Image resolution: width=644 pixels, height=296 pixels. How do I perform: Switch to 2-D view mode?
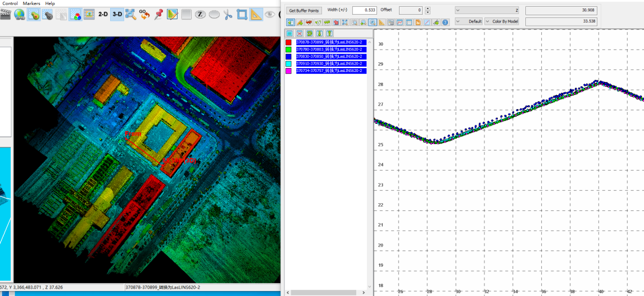(103, 14)
